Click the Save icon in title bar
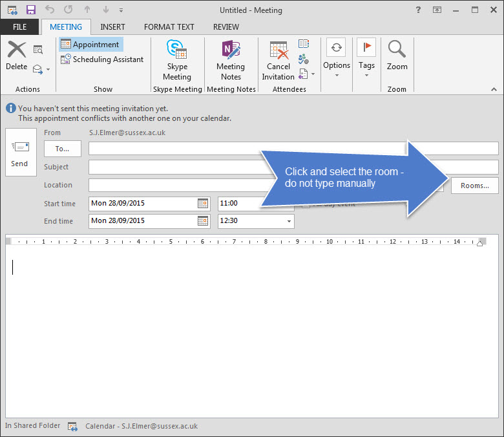The image size is (504, 437). tap(31, 10)
